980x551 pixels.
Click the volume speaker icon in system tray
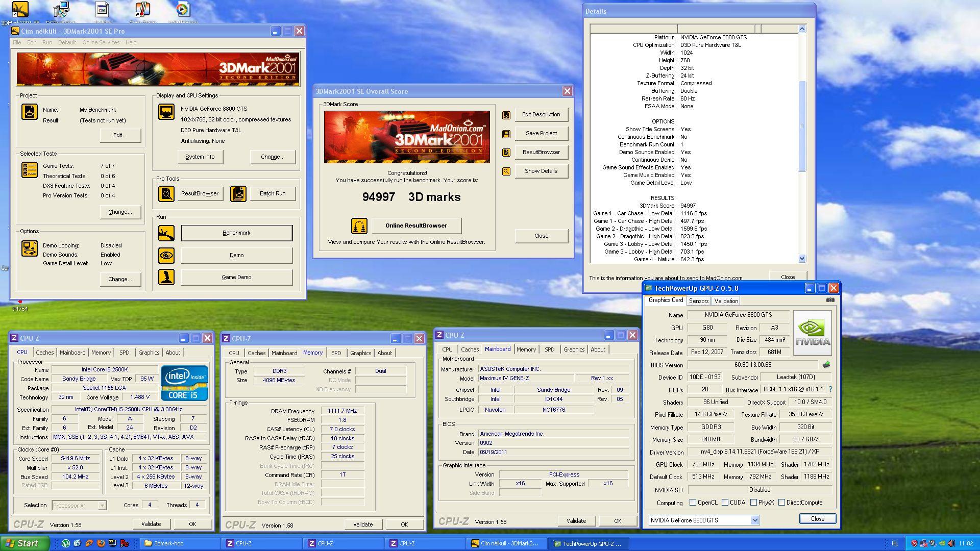pyautogui.click(x=951, y=543)
